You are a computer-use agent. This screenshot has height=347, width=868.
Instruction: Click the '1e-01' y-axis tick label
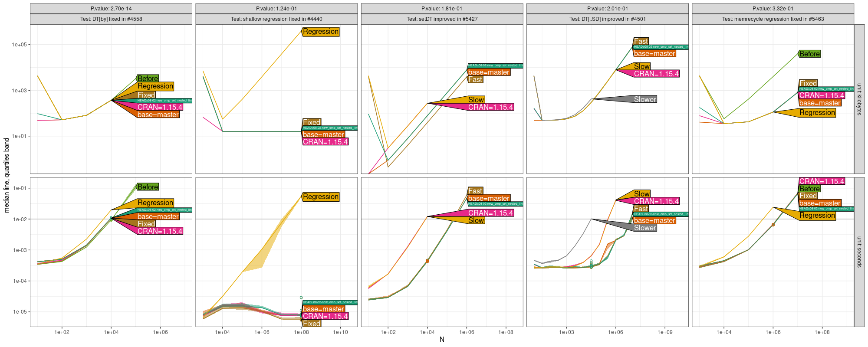[20, 188]
